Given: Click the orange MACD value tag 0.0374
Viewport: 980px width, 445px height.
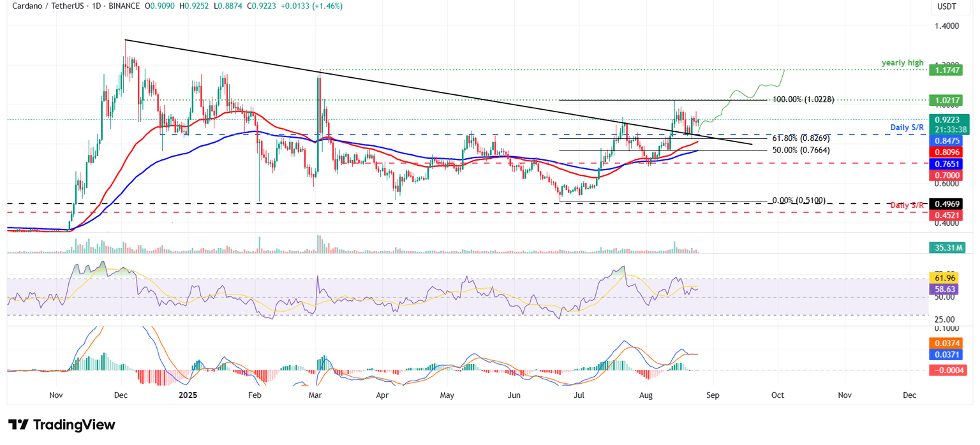Looking at the screenshot, I should pyautogui.click(x=946, y=343).
